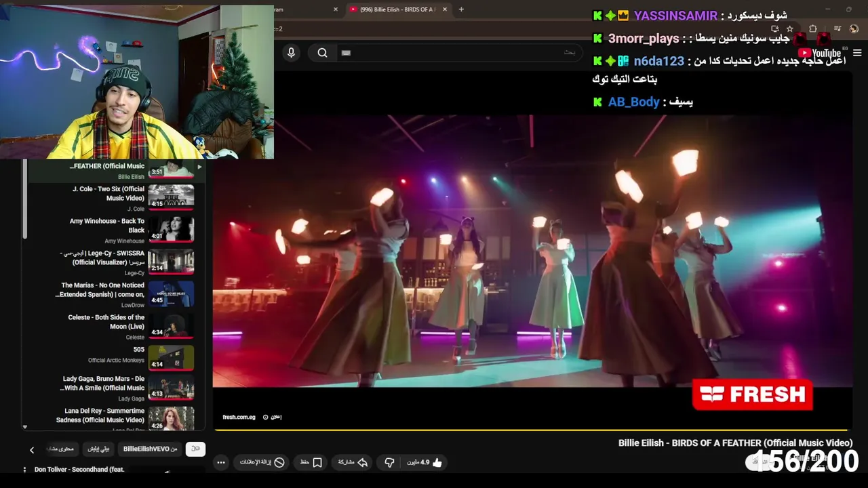
Task: Open the fresh.com.eg ad link
Action: 239,417
